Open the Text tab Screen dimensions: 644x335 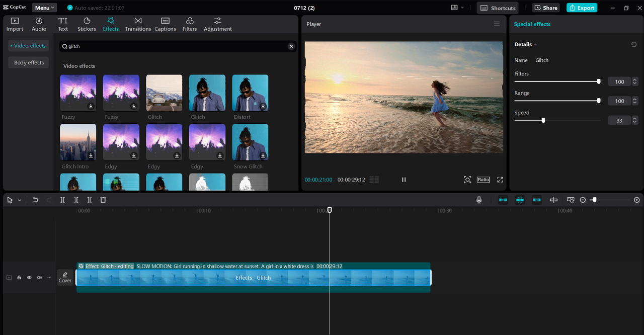(x=63, y=24)
